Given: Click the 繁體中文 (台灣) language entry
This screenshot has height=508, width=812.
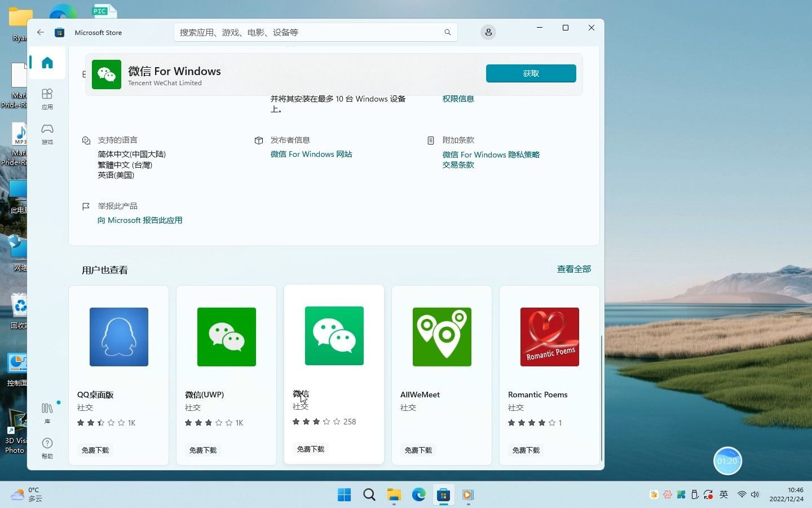Looking at the screenshot, I should (125, 165).
